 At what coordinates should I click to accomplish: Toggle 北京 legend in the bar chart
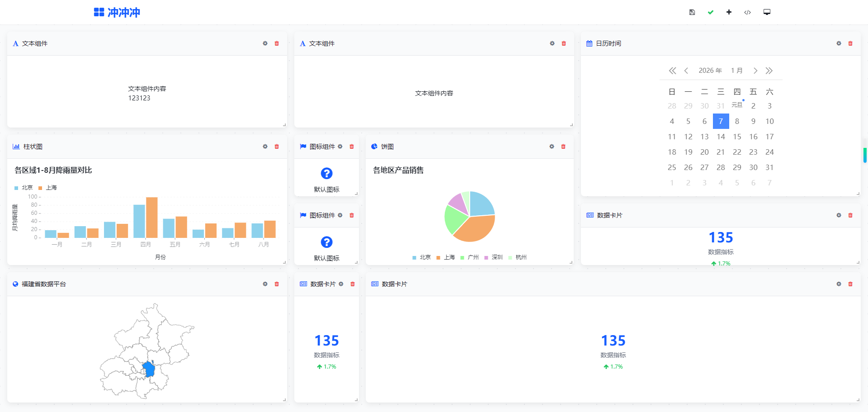(24, 188)
